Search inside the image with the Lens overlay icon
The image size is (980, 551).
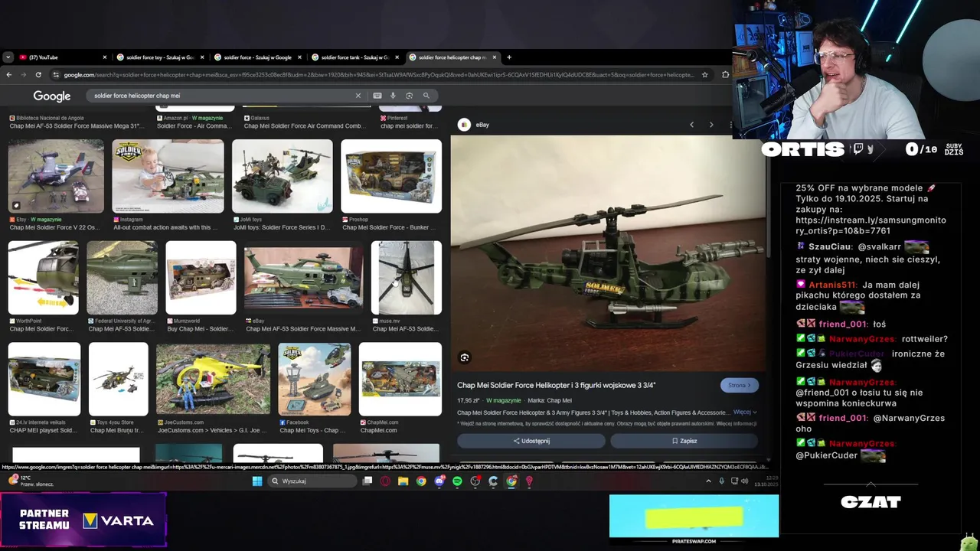(464, 357)
